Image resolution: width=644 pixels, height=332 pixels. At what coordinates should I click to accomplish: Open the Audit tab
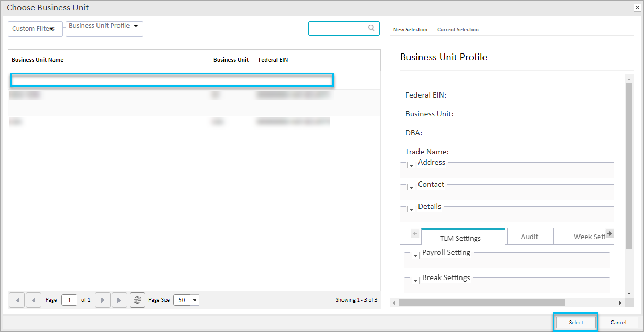(530, 237)
